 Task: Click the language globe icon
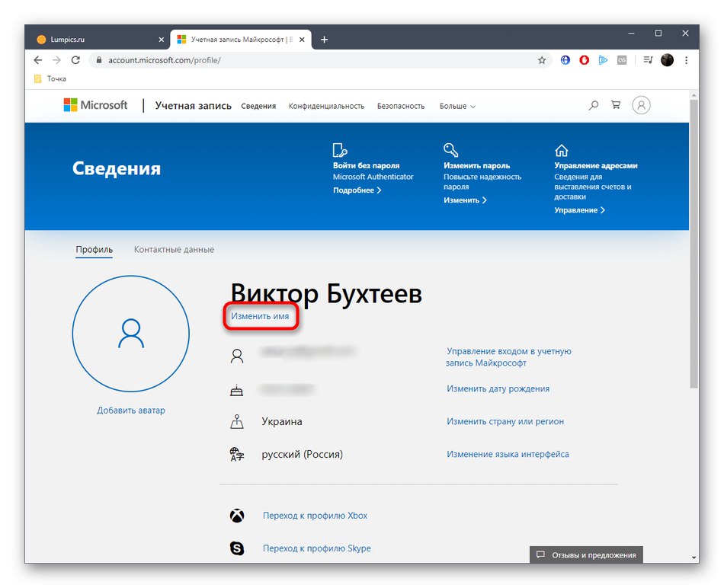click(237, 454)
